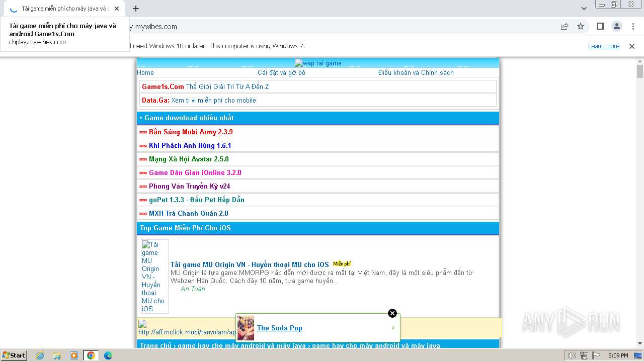Open goPet 1.3.3 - Đấu Pet Hấp Dẫn
Viewport: 644px width, 362px height.
pyautogui.click(x=197, y=200)
